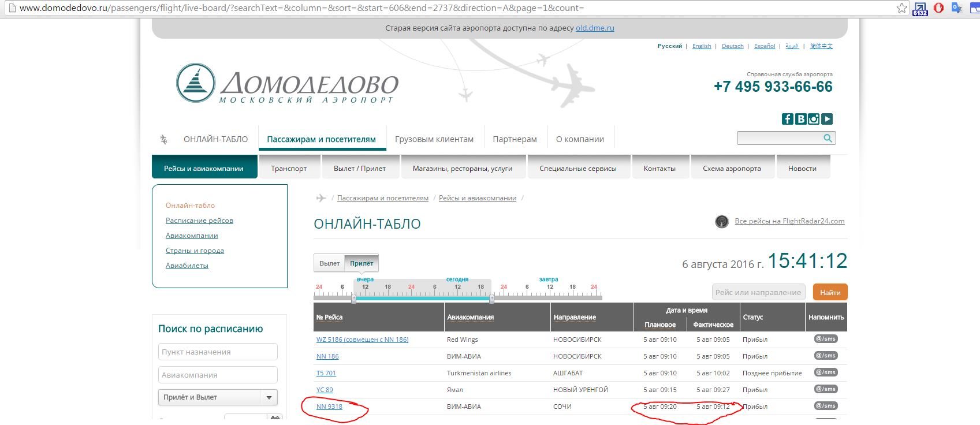This screenshot has height=425, width=980.
Task: Switch language to Español
Action: [x=765, y=46]
